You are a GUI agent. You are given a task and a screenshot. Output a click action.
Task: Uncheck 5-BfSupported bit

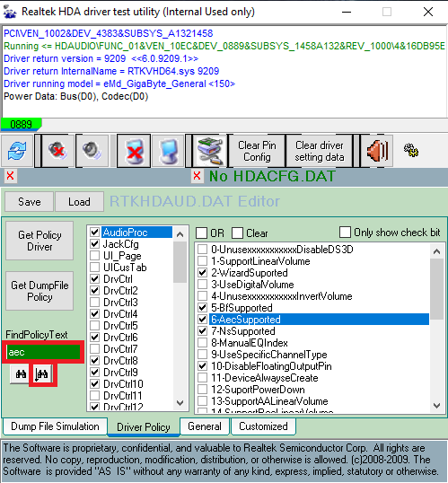coord(202,308)
